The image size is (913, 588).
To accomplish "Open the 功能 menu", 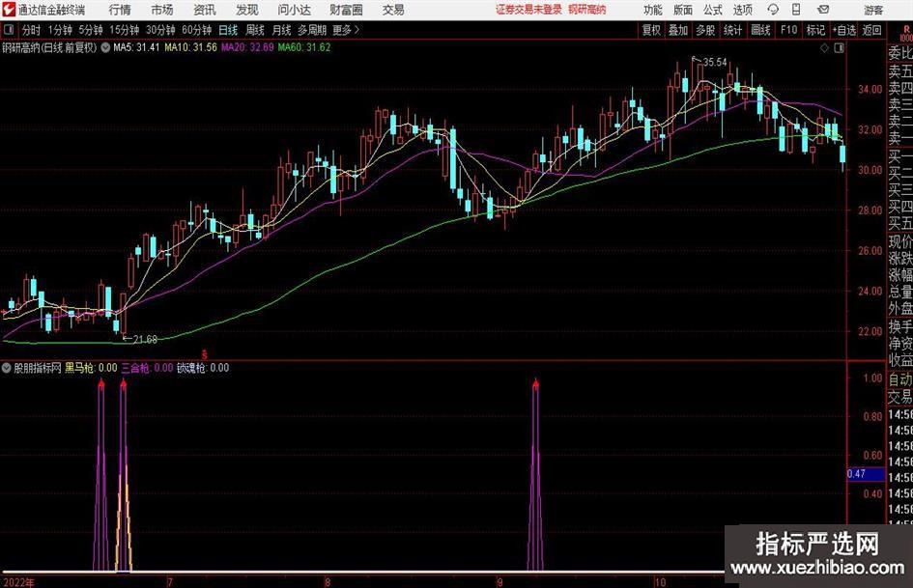I will click(x=653, y=10).
